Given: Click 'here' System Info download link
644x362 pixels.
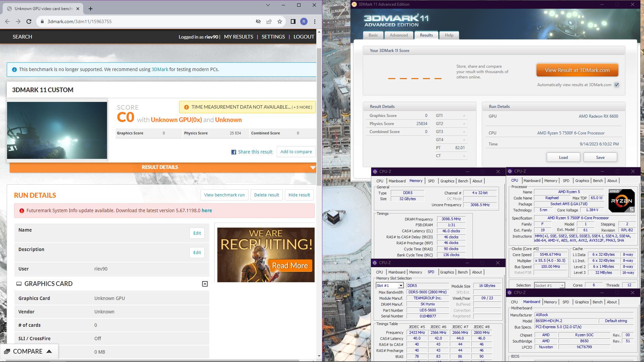Looking at the screenshot, I should point(207,210).
